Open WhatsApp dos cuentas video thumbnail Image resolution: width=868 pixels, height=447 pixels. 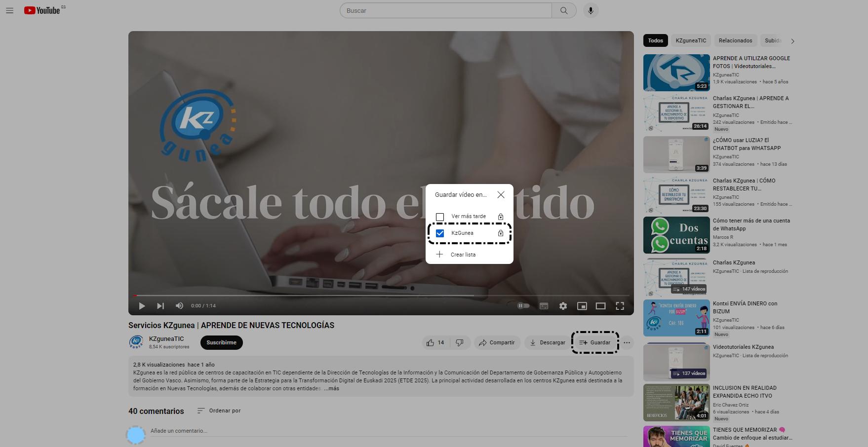(x=676, y=235)
